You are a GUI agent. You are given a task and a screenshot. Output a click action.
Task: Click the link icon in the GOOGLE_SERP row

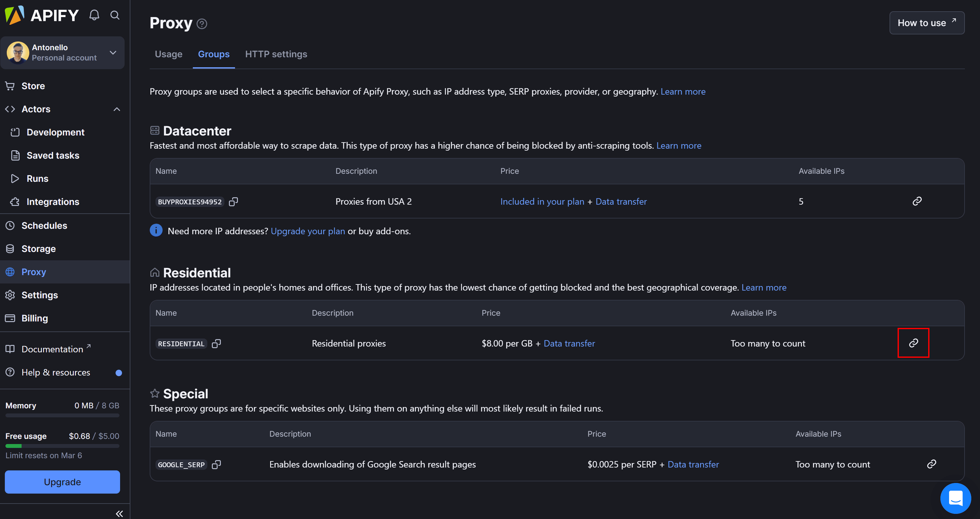click(x=931, y=464)
